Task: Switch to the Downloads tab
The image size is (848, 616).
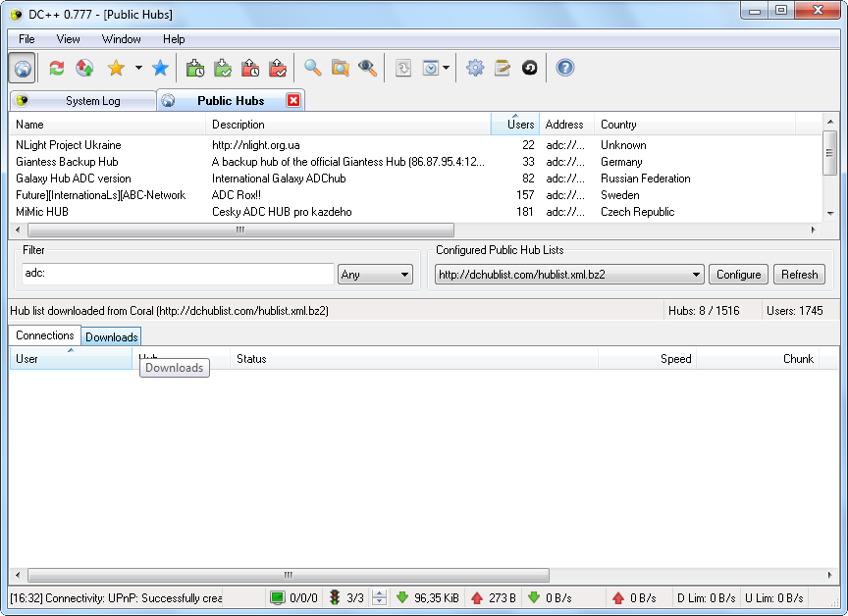Action: [x=112, y=336]
